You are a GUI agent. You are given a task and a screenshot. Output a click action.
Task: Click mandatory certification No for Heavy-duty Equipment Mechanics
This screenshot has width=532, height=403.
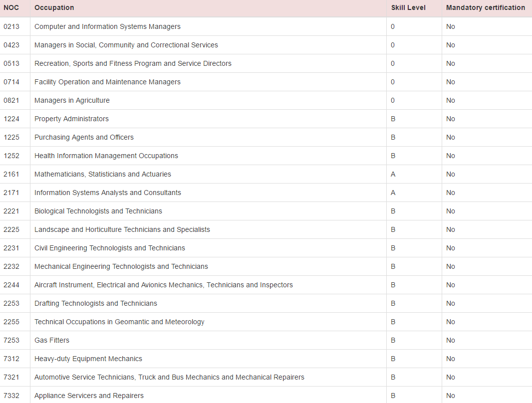click(x=450, y=359)
